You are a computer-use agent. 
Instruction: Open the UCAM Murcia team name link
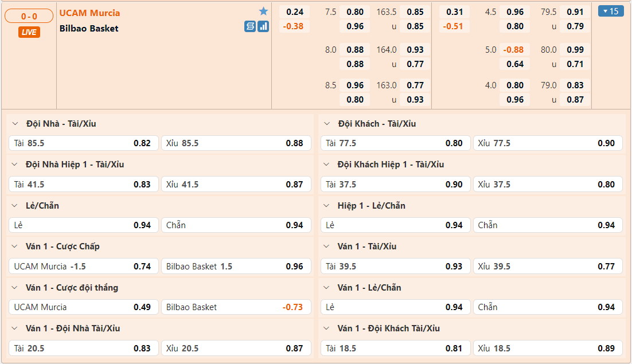click(x=90, y=13)
